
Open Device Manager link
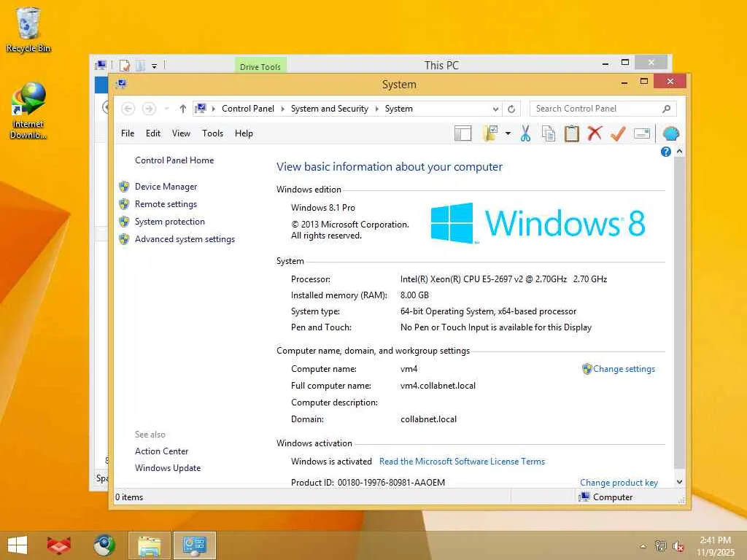pos(166,187)
